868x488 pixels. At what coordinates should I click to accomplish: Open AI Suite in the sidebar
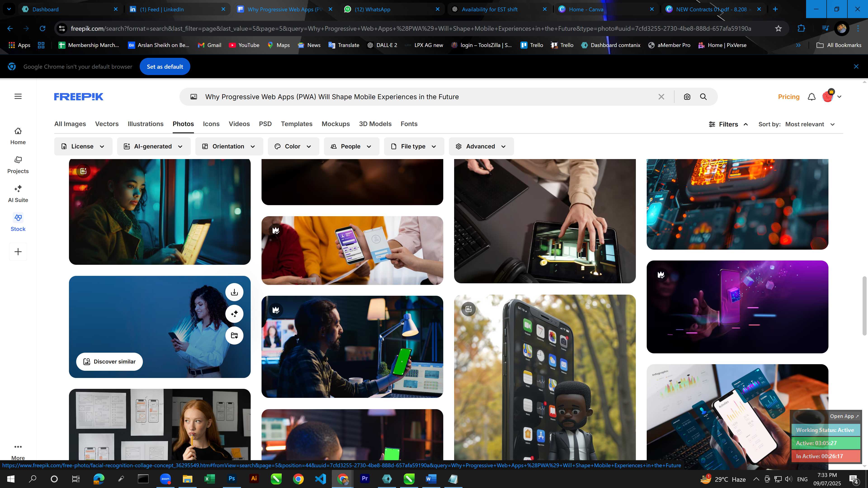tap(18, 194)
